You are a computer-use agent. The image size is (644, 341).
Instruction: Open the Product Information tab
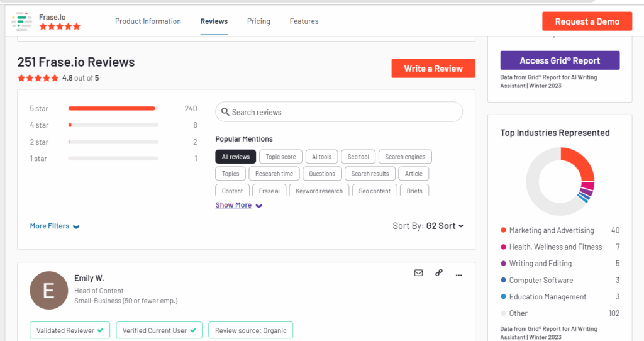click(x=148, y=21)
